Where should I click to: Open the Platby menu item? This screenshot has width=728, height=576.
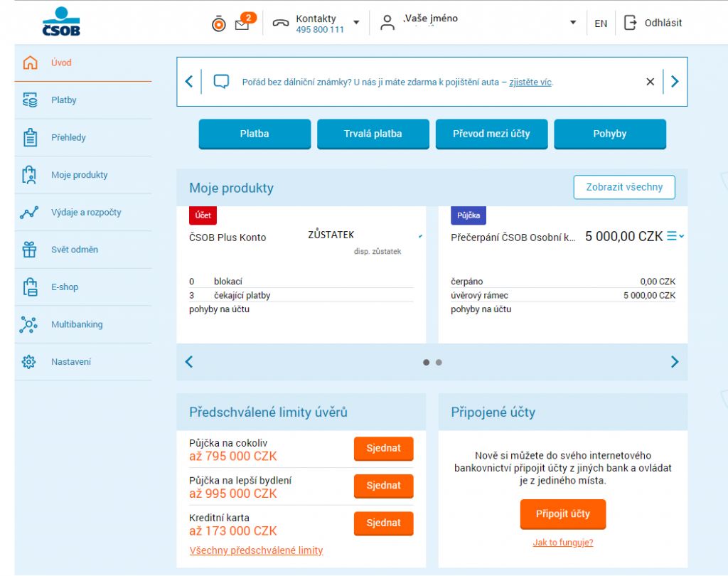point(83,100)
